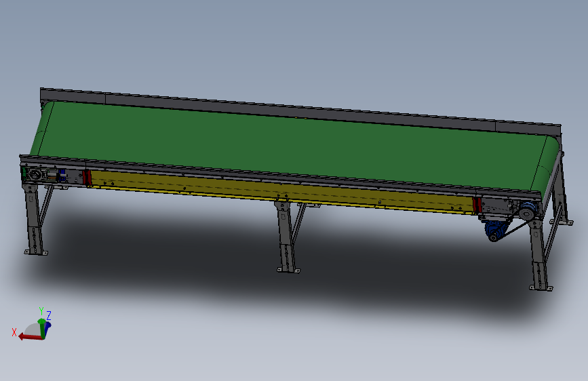Select the tail roller bearing at left end
This screenshot has height=381, width=588.
(x=35, y=175)
